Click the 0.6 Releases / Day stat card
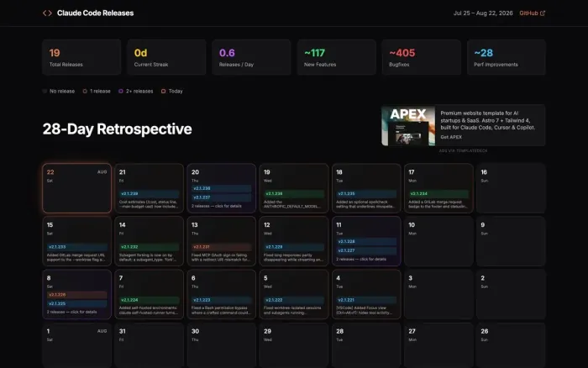The height and width of the screenshot is (368, 588). coord(251,57)
